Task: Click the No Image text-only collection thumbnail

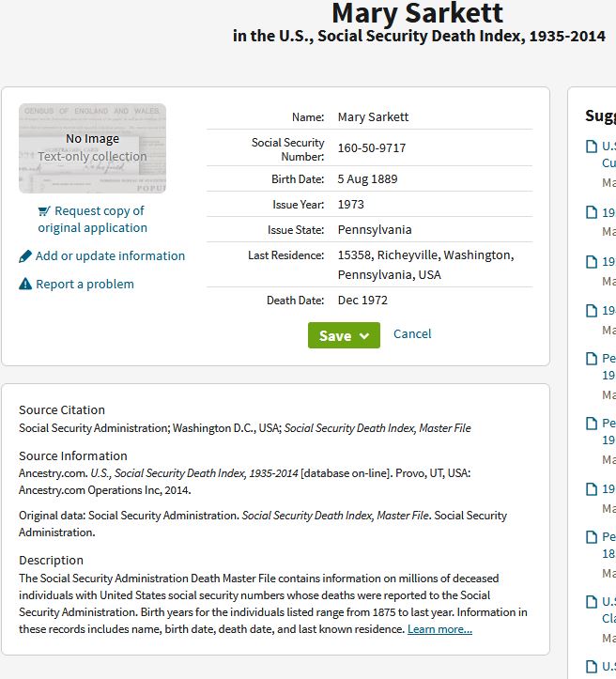Action: 92,148
